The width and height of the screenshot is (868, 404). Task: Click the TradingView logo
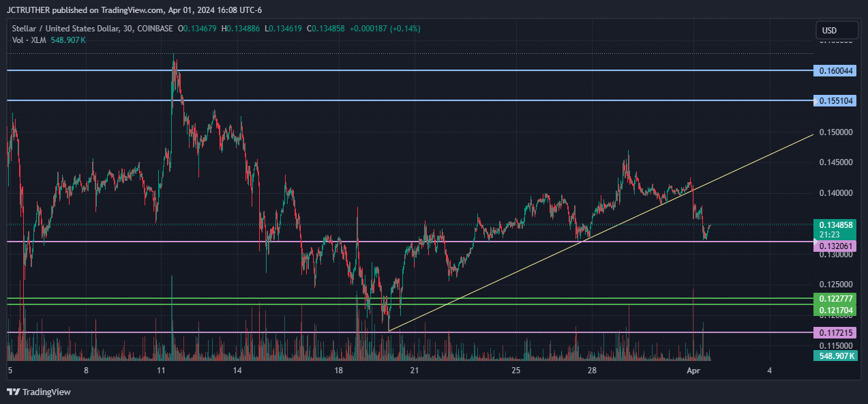(39, 392)
